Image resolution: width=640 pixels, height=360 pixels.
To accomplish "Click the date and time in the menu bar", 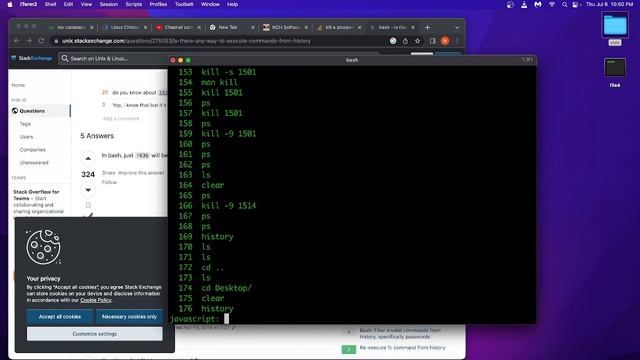I will [609, 4].
